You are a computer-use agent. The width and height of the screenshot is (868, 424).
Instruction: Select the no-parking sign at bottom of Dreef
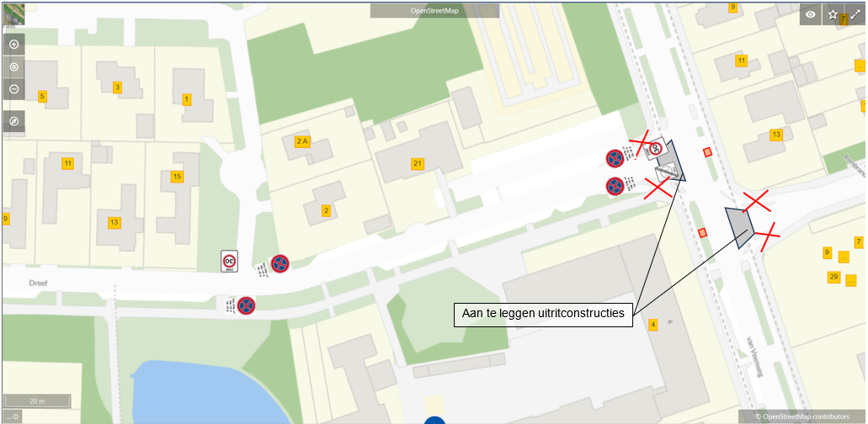(246, 305)
